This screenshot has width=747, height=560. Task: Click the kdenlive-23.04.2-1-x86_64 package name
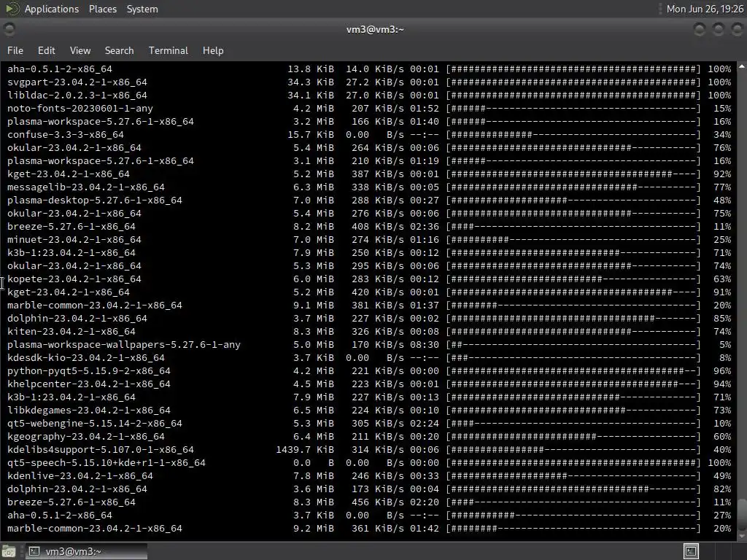[80, 475]
